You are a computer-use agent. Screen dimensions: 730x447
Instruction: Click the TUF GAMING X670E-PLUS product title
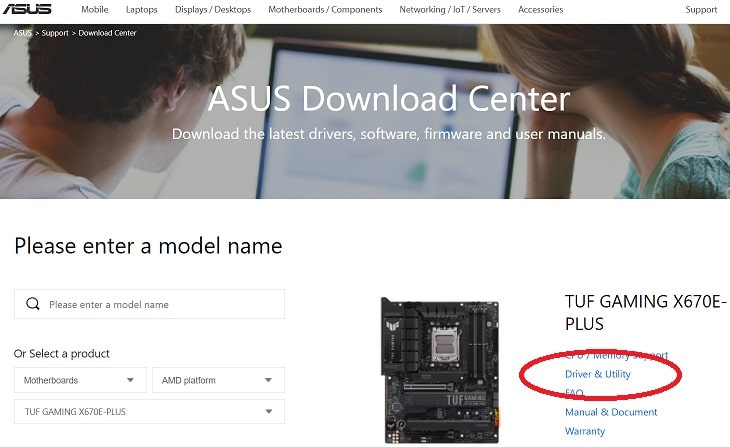pyautogui.click(x=646, y=312)
